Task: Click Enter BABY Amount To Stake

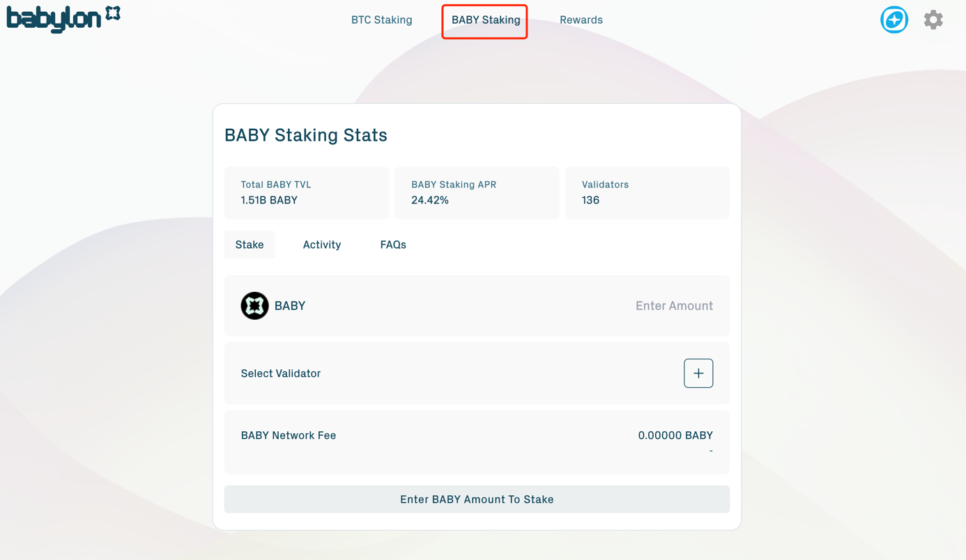Action: coord(477,499)
